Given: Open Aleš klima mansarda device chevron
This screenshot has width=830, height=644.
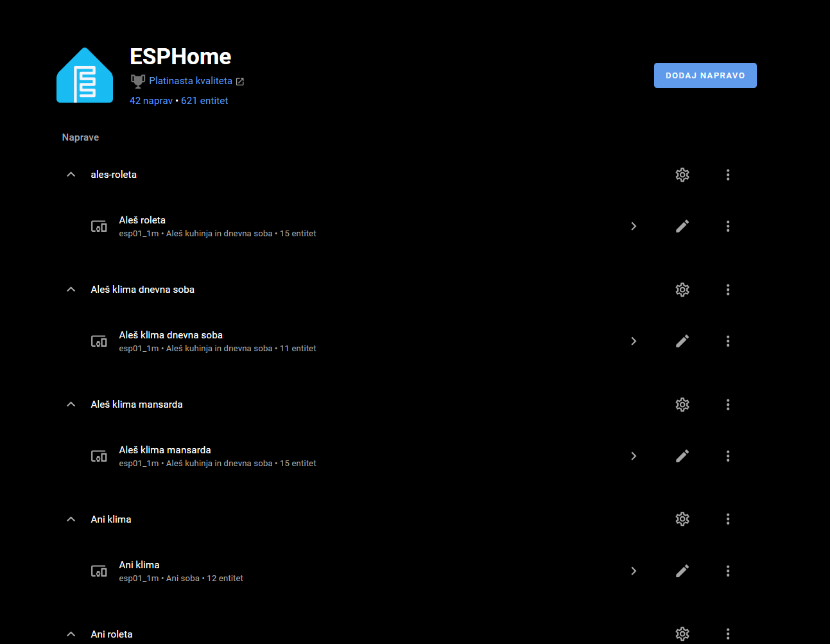Looking at the screenshot, I should point(634,456).
